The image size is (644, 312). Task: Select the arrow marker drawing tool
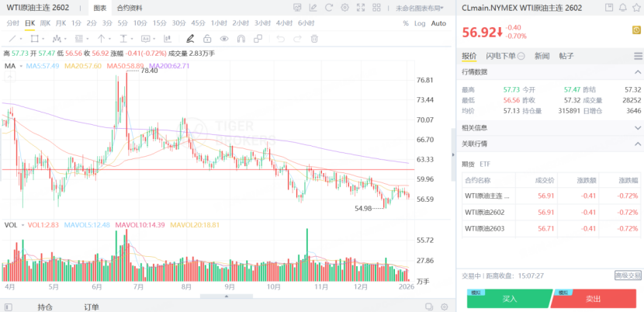point(102,39)
